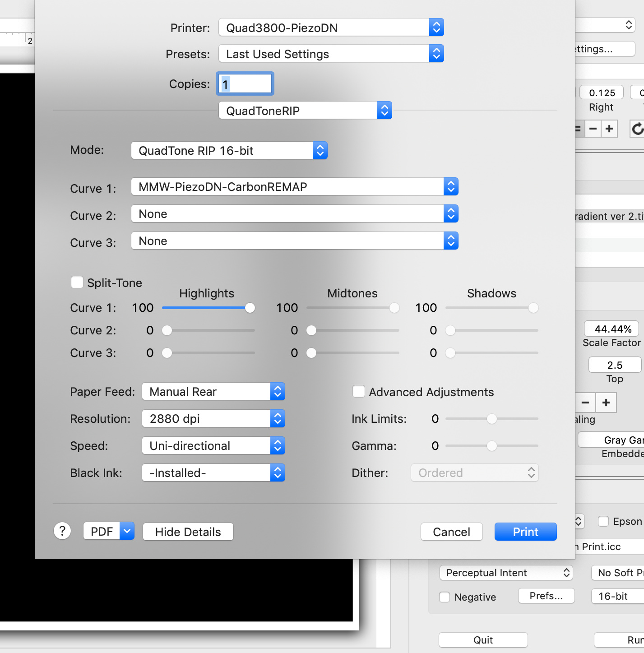Open the Presets Last Used Settings menu
Image resolution: width=644 pixels, height=653 pixels.
point(331,54)
